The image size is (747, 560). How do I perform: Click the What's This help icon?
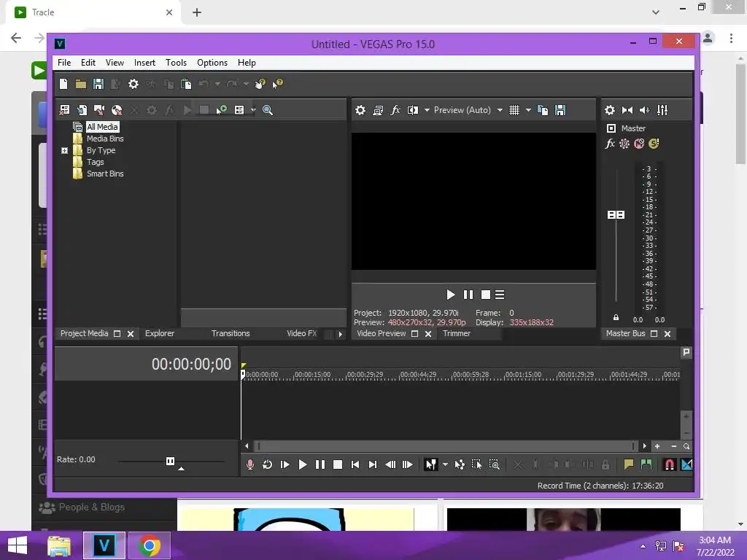(277, 84)
